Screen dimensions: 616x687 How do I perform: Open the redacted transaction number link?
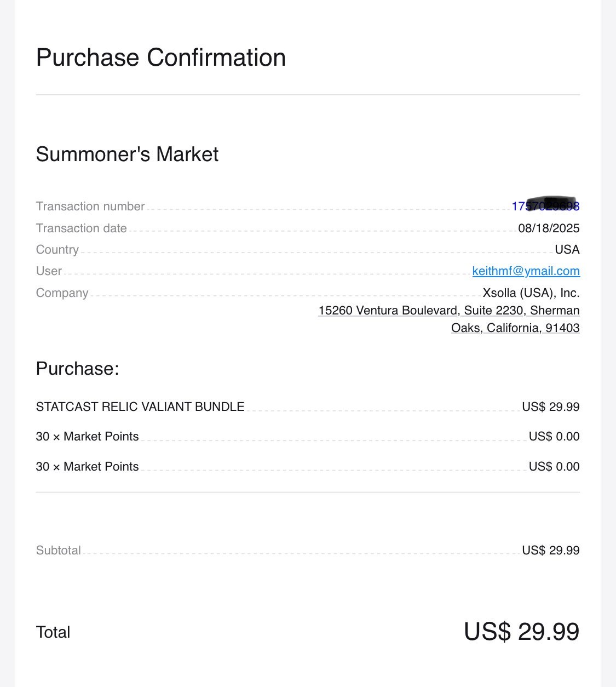click(545, 206)
